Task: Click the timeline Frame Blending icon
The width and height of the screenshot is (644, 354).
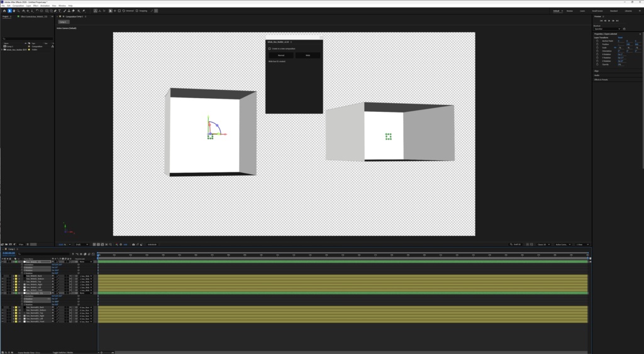Action: pos(85,254)
